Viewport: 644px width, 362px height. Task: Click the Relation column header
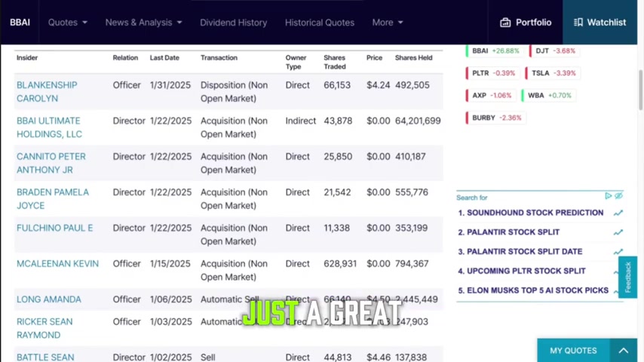click(125, 58)
